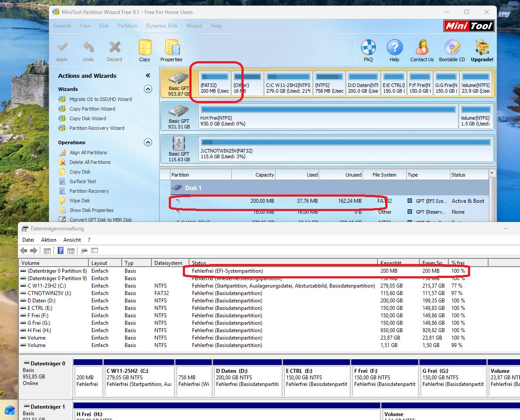The width and height of the screenshot is (520, 420).
Task: Choose Delete All Partitions operation
Action: [x=90, y=162]
